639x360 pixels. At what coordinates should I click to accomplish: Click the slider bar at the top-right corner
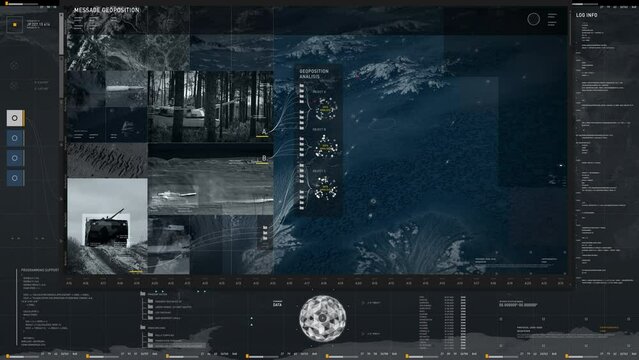pos(585,4)
